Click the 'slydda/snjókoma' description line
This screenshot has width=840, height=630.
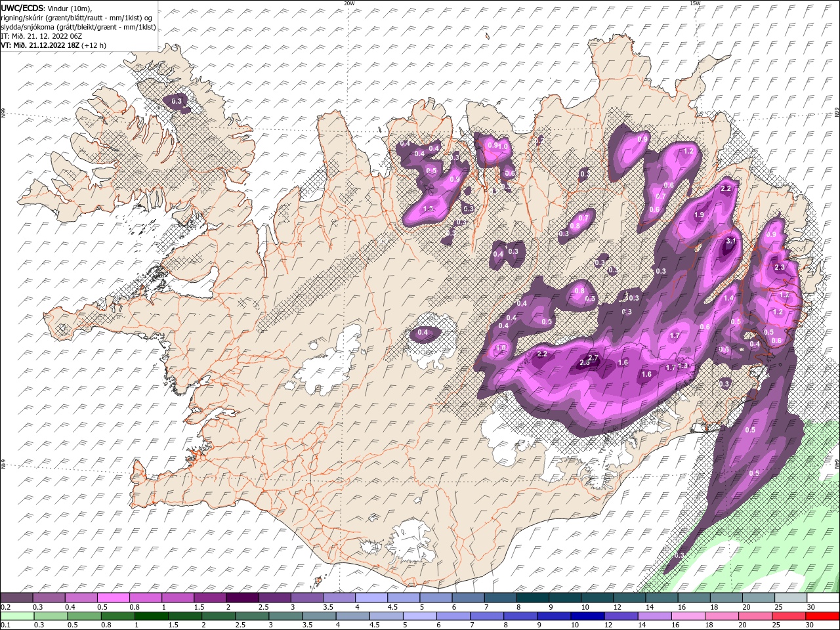point(77,26)
